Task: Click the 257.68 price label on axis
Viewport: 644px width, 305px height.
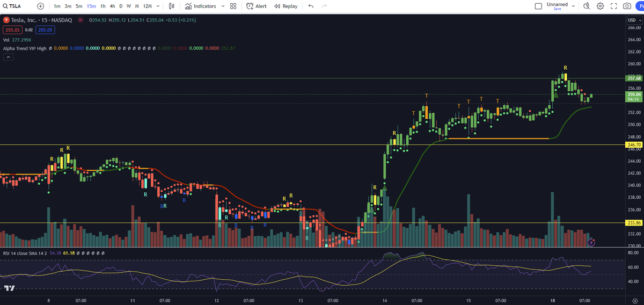Action: [x=634, y=78]
